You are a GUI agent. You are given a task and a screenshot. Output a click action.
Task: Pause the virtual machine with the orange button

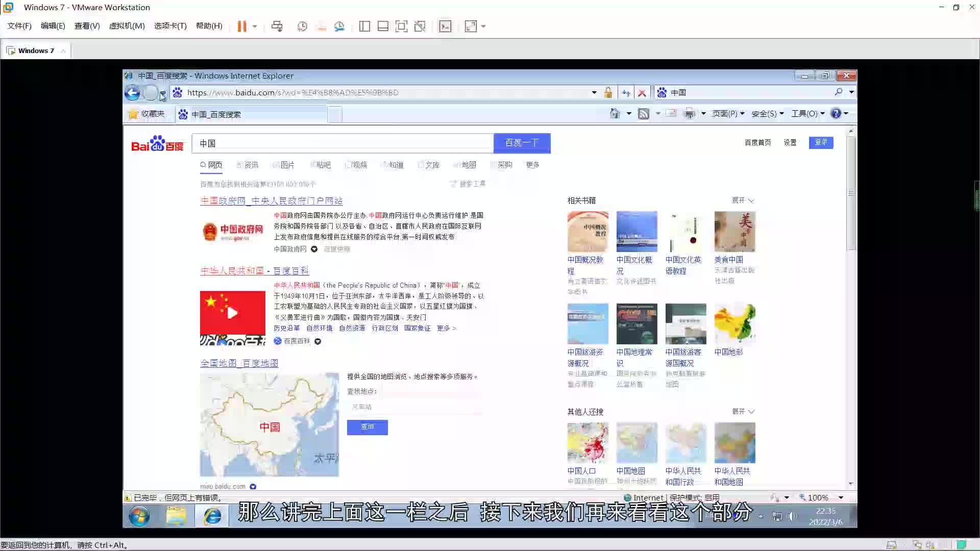[242, 27]
